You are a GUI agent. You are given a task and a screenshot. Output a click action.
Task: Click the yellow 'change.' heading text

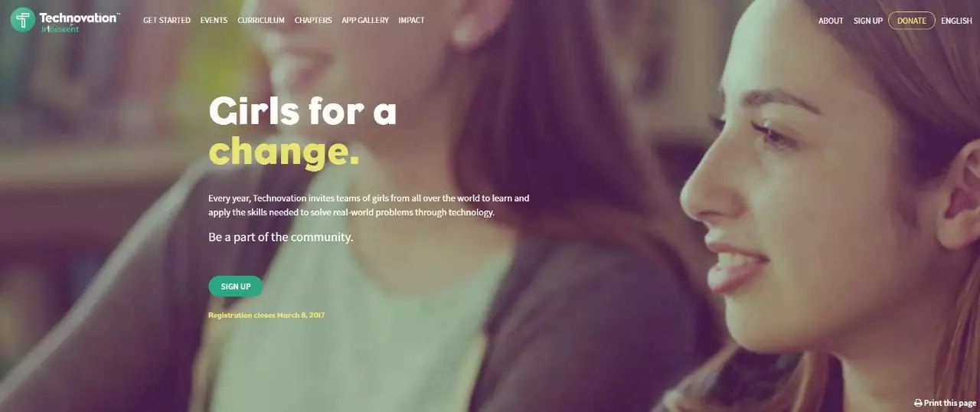pos(283,152)
